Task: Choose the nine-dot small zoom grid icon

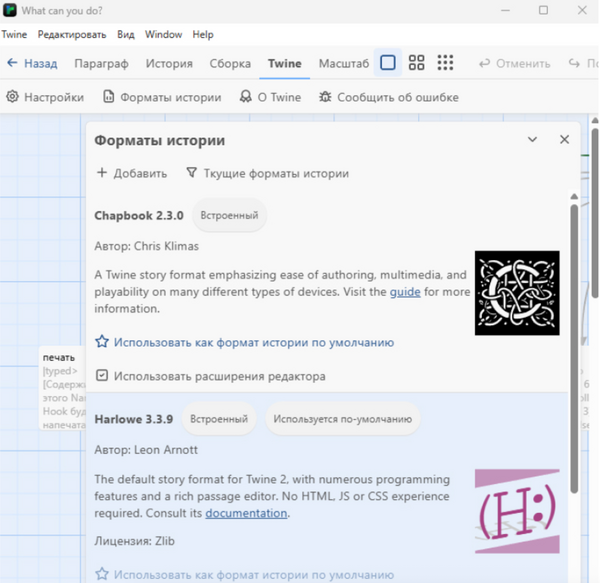Action: [x=445, y=63]
